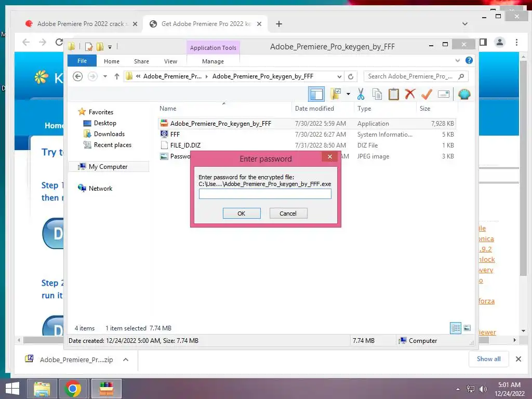Open a new Chrome tab
This screenshot has width=532, height=399.
point(279,24)
